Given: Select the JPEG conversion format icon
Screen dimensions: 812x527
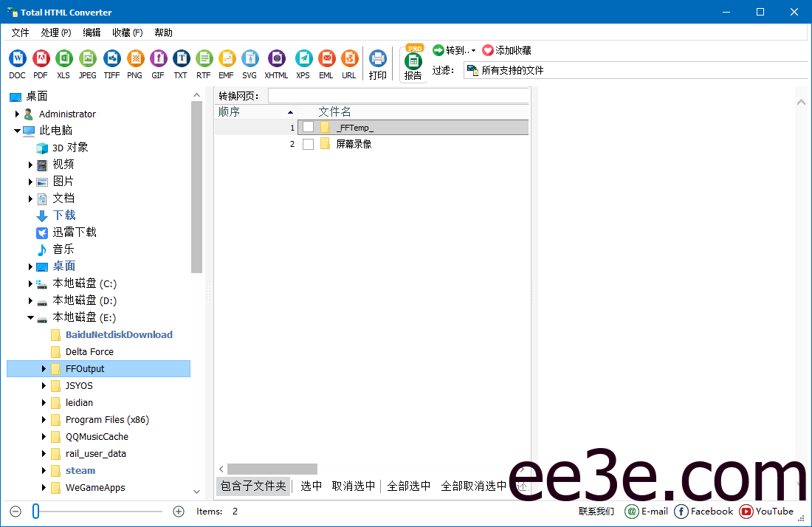Looking at the screenshot, I should 87,58.
